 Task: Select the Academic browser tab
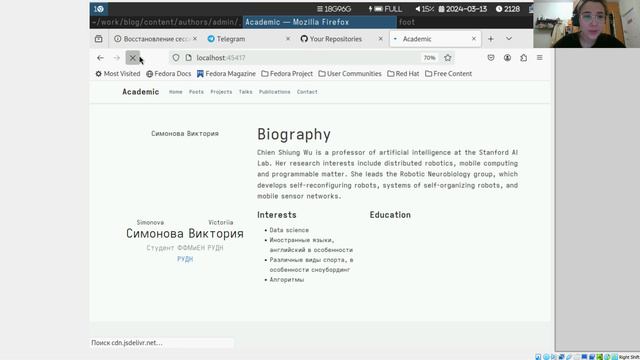pyautogui.click(x=435, y=39)
